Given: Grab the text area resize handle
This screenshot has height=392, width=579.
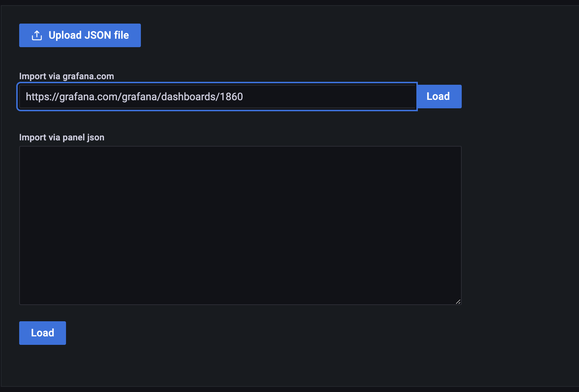Looking at the screenshot, I should click(x=458, y=301).
